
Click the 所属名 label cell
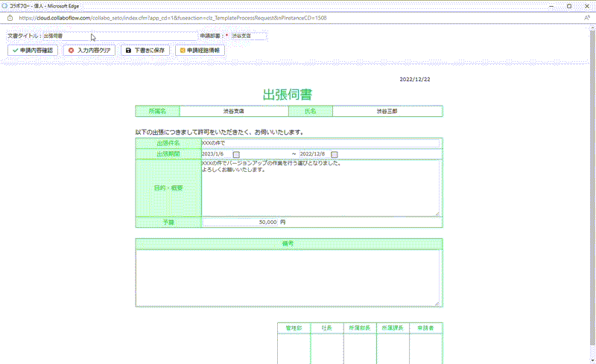pos(157,111)
